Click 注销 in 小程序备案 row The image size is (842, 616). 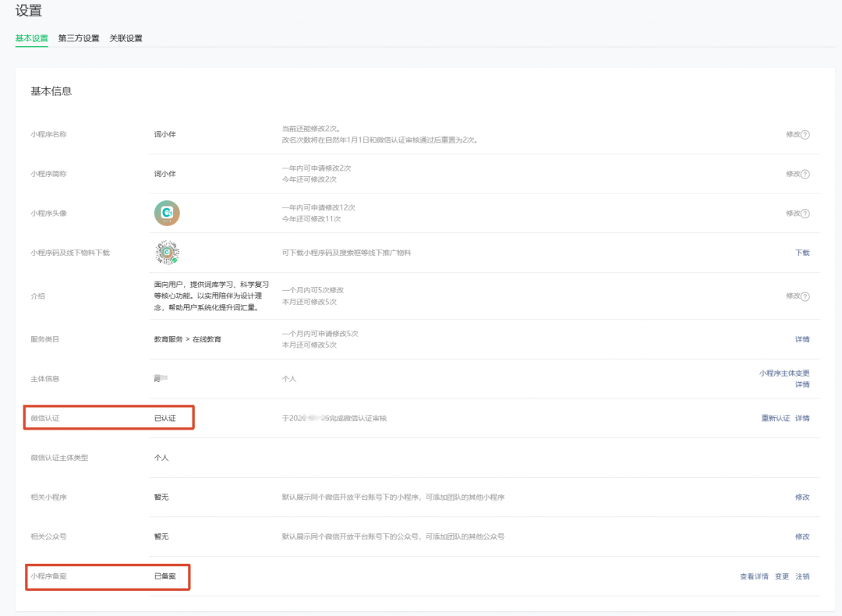coord(802,576)
